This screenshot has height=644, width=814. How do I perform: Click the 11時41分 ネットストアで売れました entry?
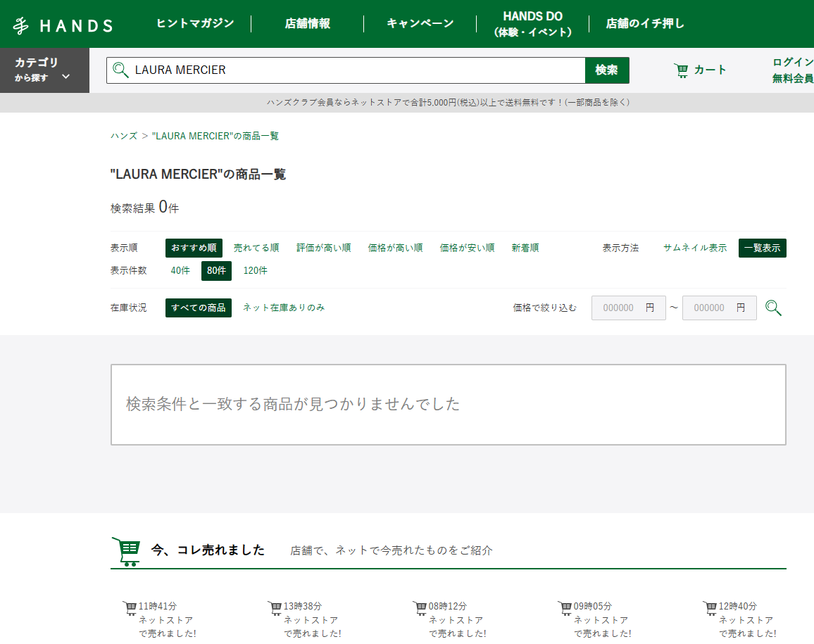point(160,619)
